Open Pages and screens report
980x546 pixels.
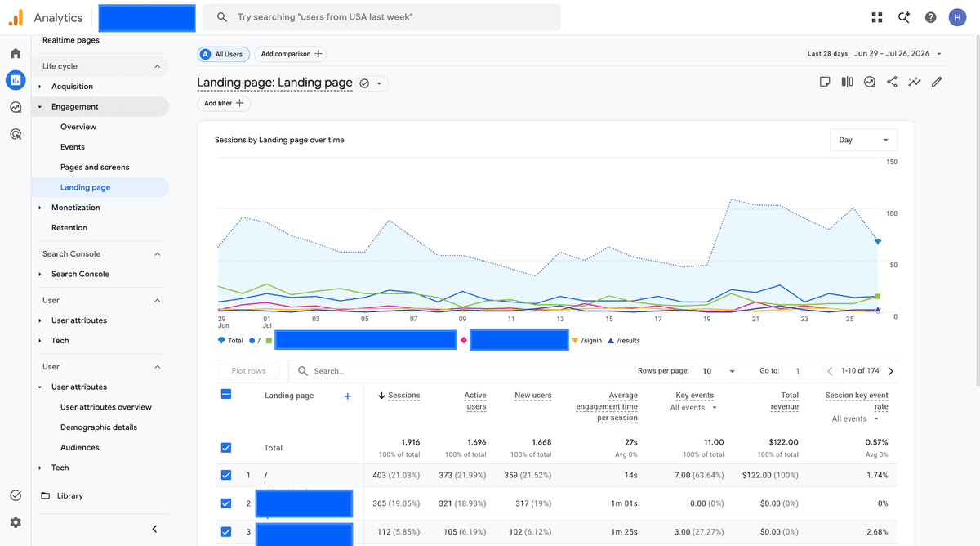click(95, 168)
